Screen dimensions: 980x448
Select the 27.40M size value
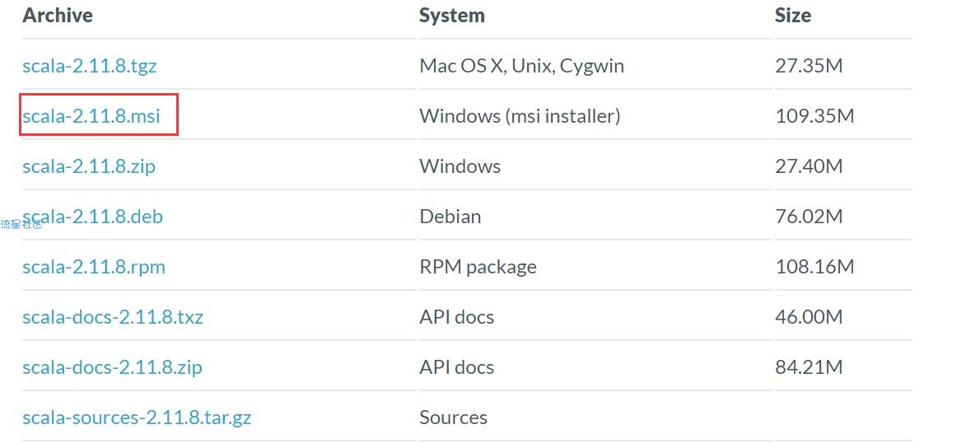pos(810,166)
